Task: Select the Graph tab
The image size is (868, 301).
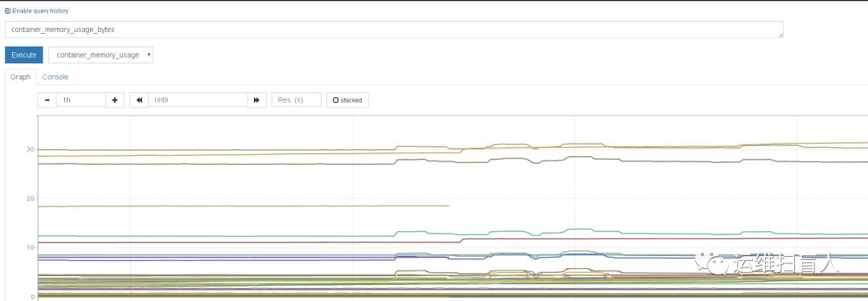Action: (x=20, y=77)
